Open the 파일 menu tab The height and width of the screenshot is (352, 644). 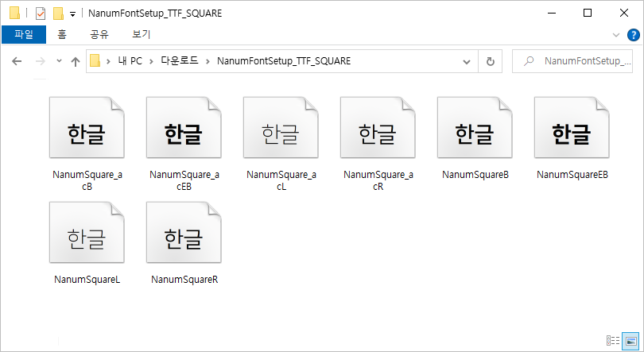24,34
